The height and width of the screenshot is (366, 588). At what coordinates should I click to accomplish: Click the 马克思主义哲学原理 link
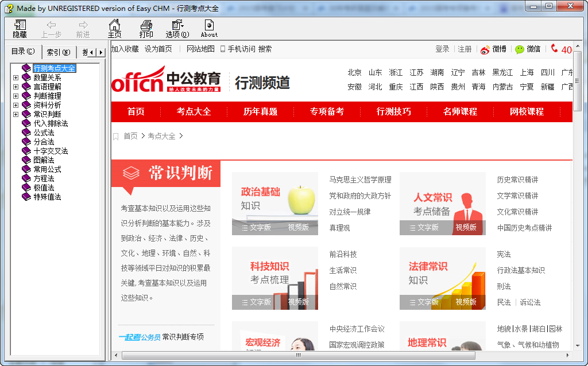pyautogui.click(x=361, y=180)
